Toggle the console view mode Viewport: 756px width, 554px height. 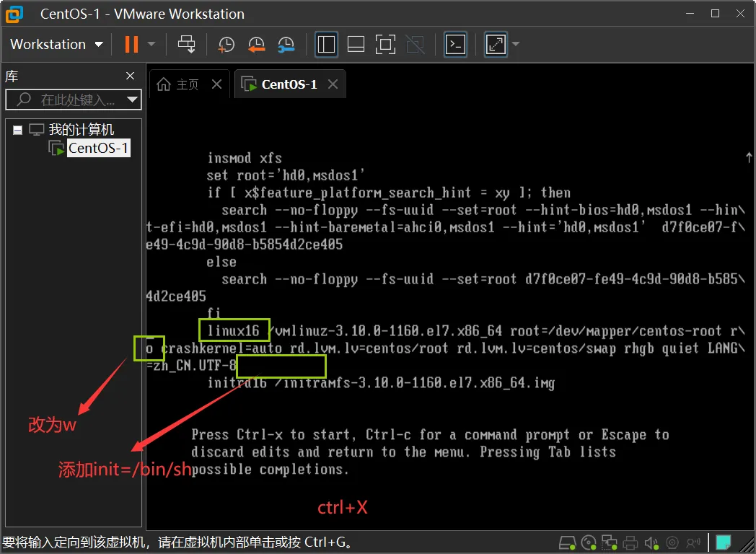pyautogui.click(x=454, y=44)
